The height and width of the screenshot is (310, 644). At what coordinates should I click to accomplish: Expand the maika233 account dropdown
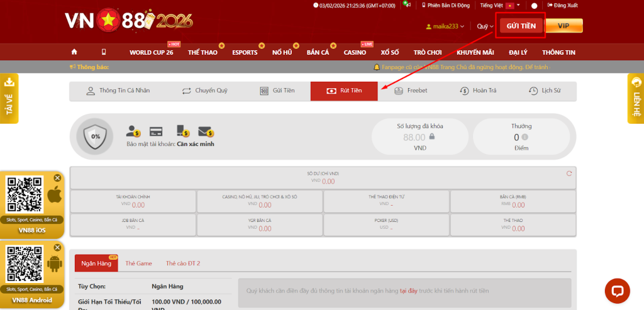click(445, 26)
